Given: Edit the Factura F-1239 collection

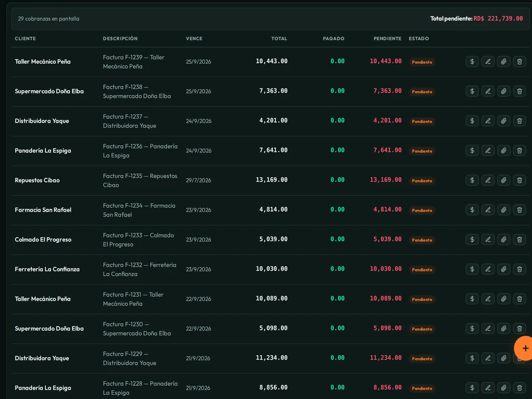Looking at the screenshot, I should click(488, 62).
